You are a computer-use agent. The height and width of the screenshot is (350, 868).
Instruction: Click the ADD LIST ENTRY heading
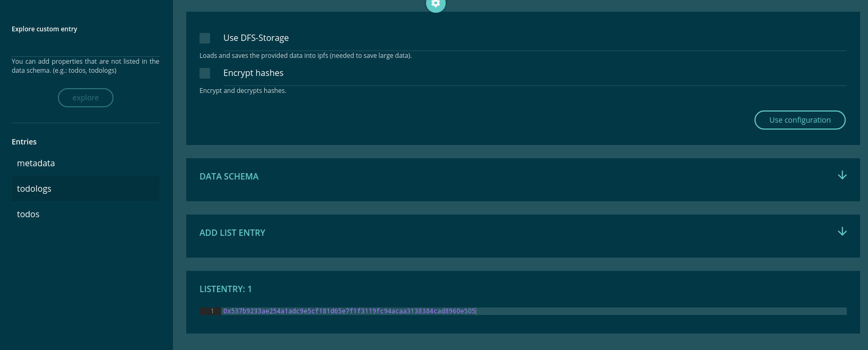(x=232, y=233)
